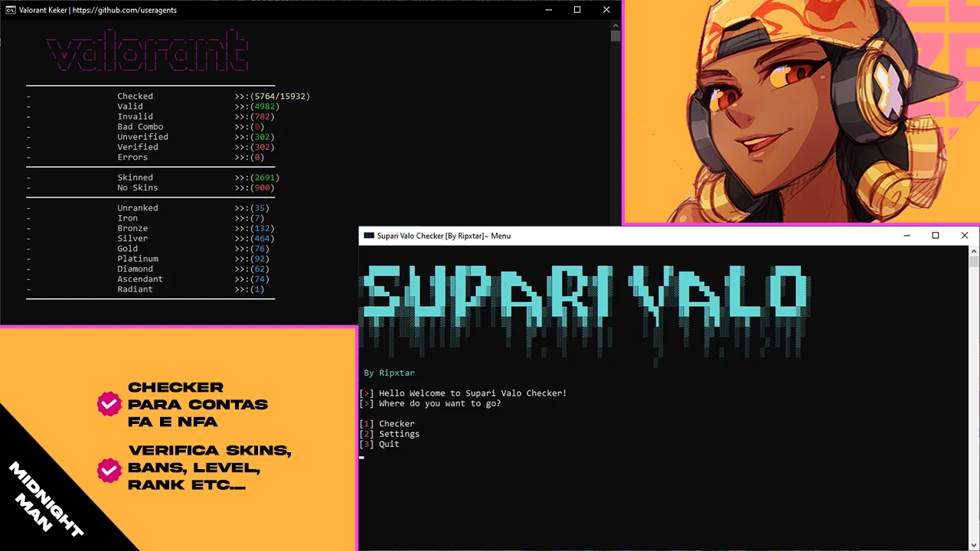The image size is (980, 551).
Task: Click the Checked count (5764/15932)
Action: click(x=279, y=96)
